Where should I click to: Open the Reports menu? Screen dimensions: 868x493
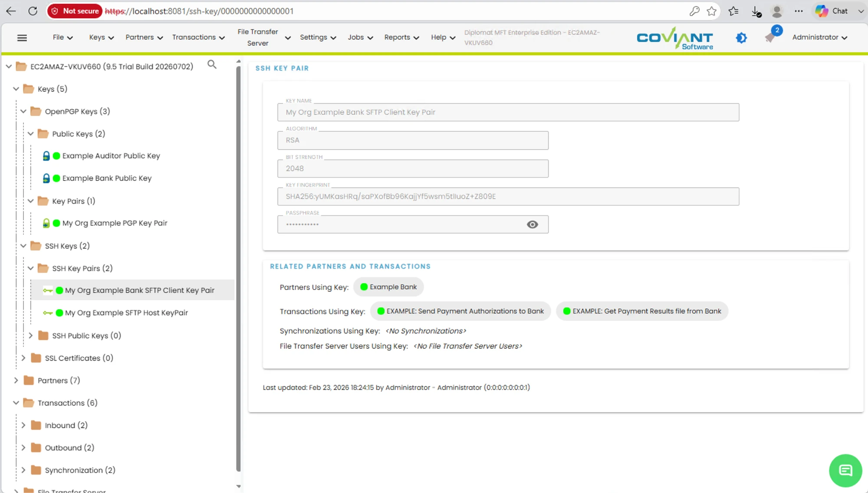[x=401, y=37]
